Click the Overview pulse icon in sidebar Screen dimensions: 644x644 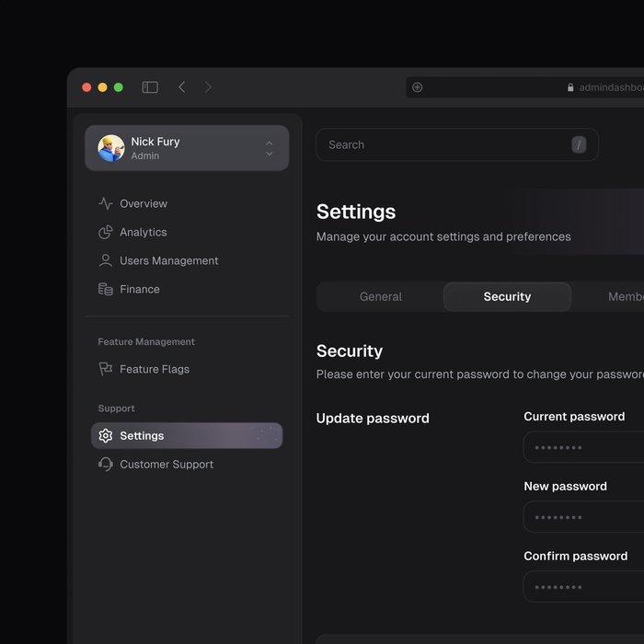106,203
